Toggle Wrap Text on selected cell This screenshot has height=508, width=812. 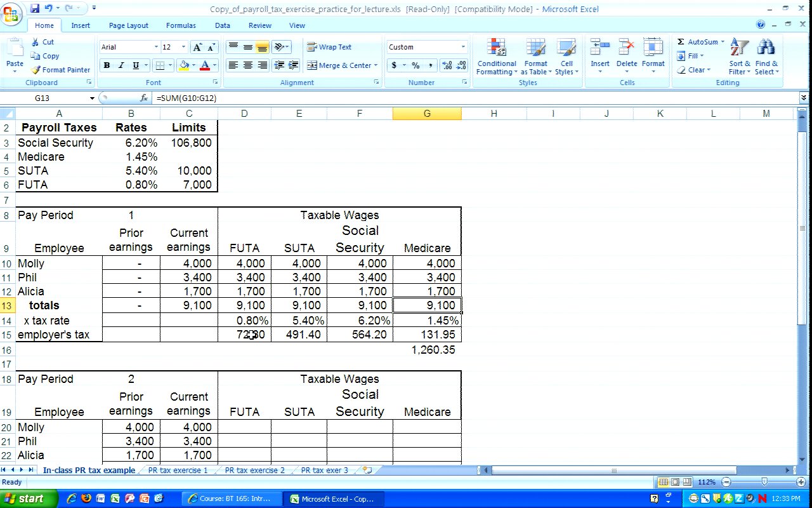[329, 47]
